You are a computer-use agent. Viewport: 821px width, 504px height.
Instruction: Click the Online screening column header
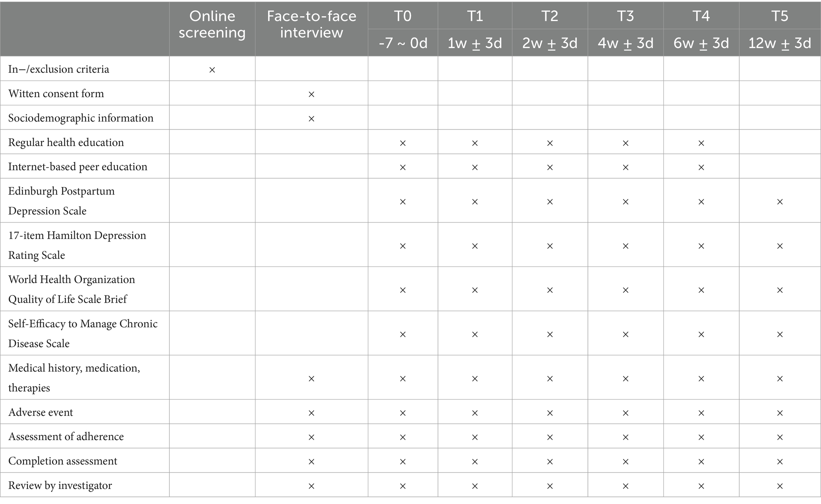212,24
